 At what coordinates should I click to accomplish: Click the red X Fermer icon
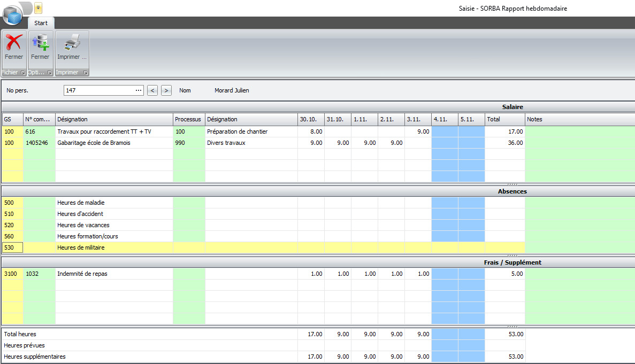[14, 43]
